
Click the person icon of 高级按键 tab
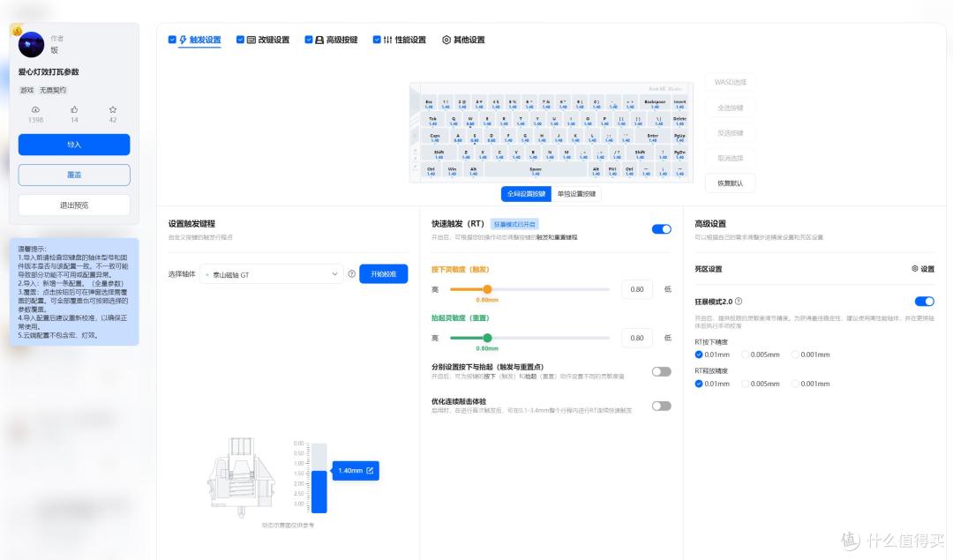pos(319,40)
